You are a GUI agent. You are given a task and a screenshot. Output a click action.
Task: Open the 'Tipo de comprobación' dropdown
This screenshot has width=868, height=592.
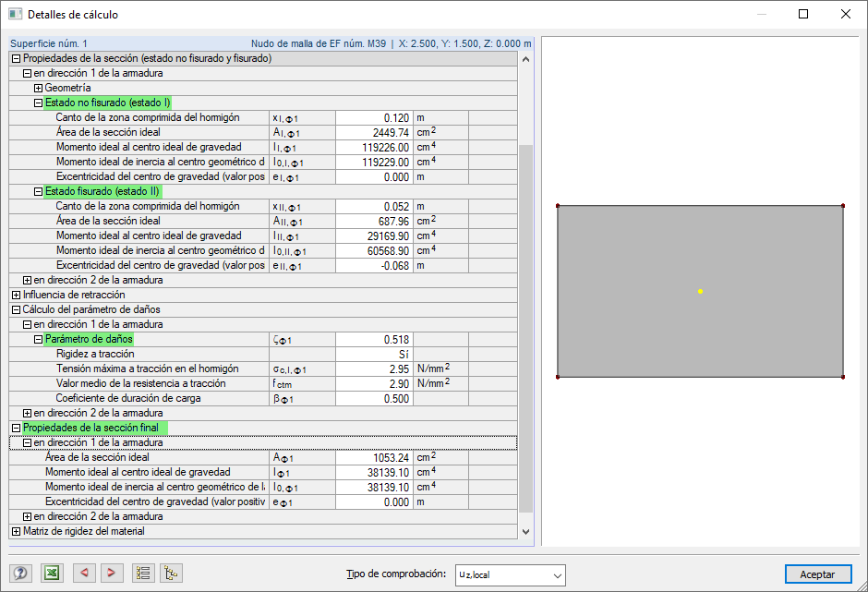click(511, 574)
